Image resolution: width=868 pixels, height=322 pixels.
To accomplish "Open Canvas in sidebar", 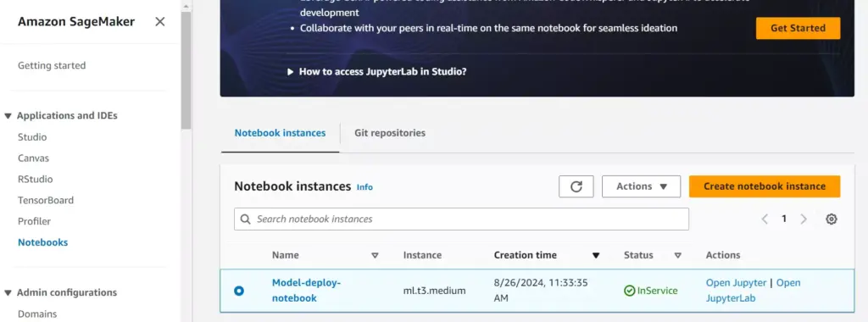I will click(x=33, y=158).
